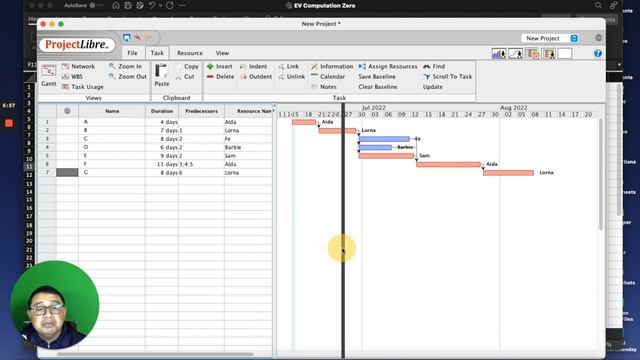Show the Task Usage view
This screenshot has height=360, width=640.
(82, 87)
